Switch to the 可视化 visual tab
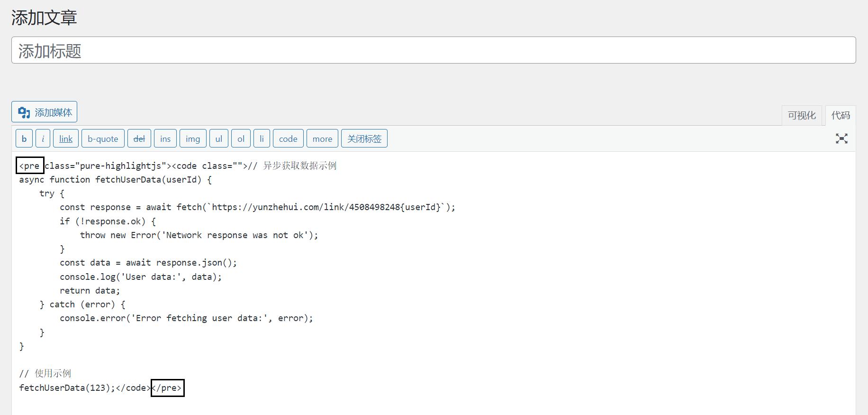The height and width of the screenshot is (415, 868). click(x=802, y=115)
